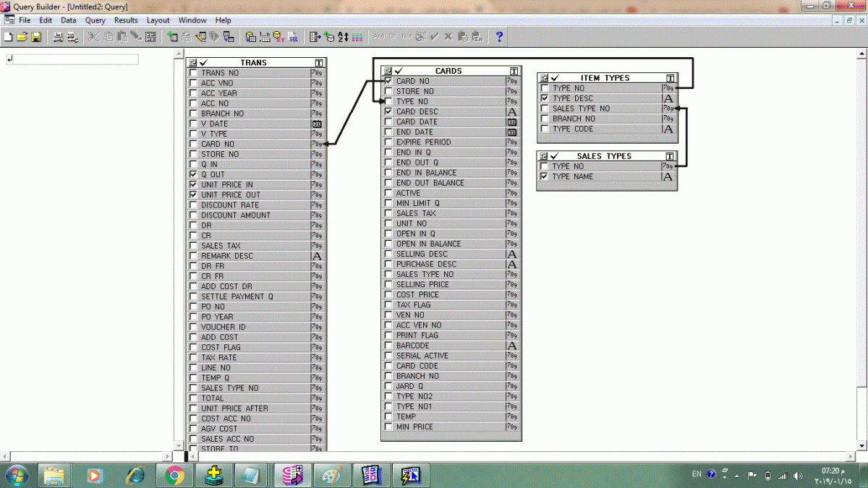The height and width of the screenshot is (488, 868).
Task: Check the CARD DATE column in CARDS
Action: coord(388,122)
